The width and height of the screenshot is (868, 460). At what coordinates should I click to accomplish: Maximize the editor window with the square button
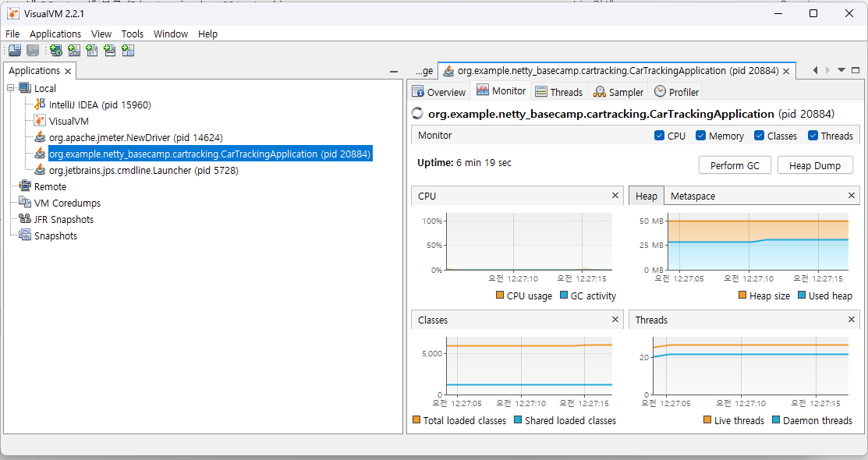tap(856, 70)
